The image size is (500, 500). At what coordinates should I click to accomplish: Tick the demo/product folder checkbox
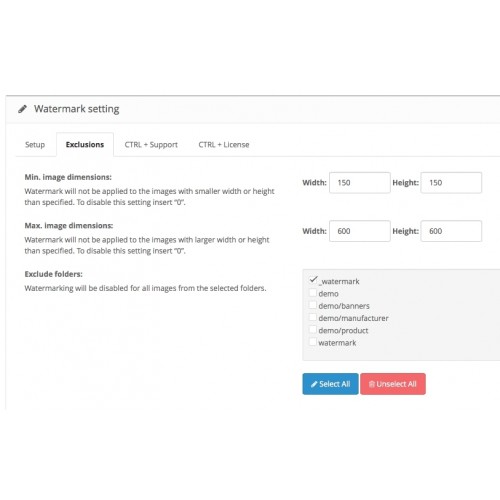tap(313, 329)
